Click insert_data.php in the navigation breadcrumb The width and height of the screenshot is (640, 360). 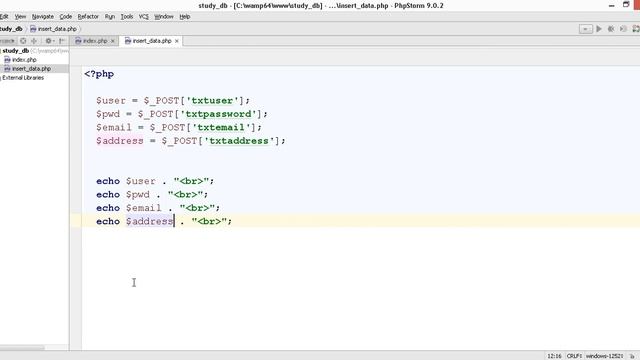pos(57,29)
